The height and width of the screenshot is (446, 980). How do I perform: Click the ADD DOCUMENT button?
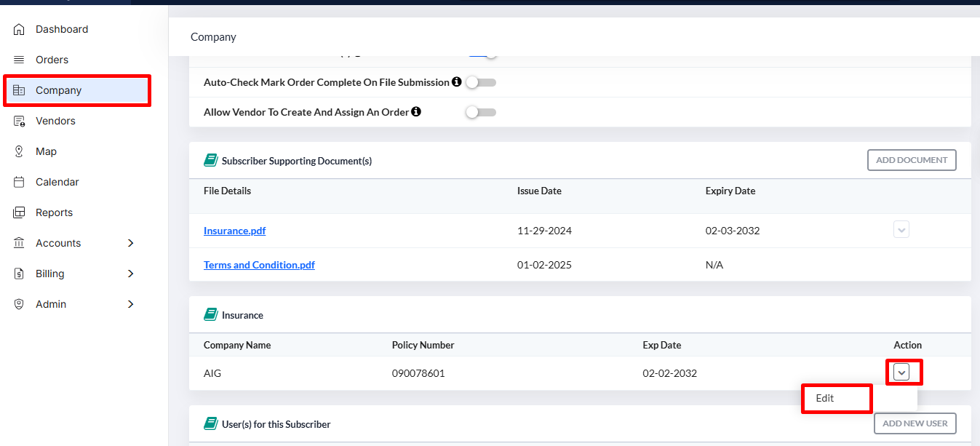912,159
